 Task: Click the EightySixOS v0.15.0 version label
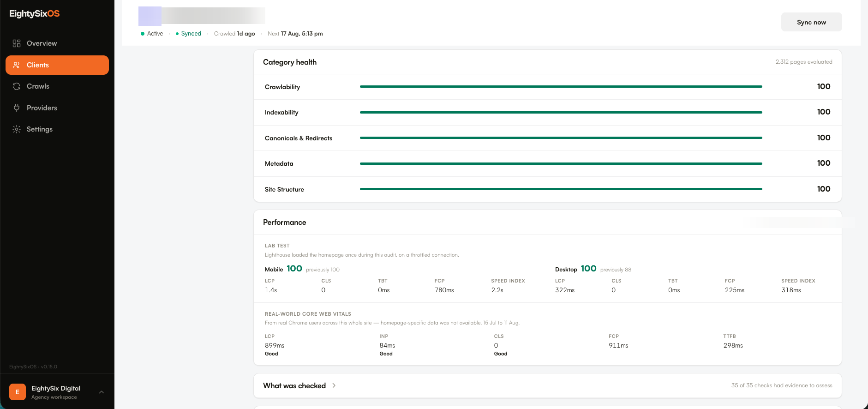(33, 367)
